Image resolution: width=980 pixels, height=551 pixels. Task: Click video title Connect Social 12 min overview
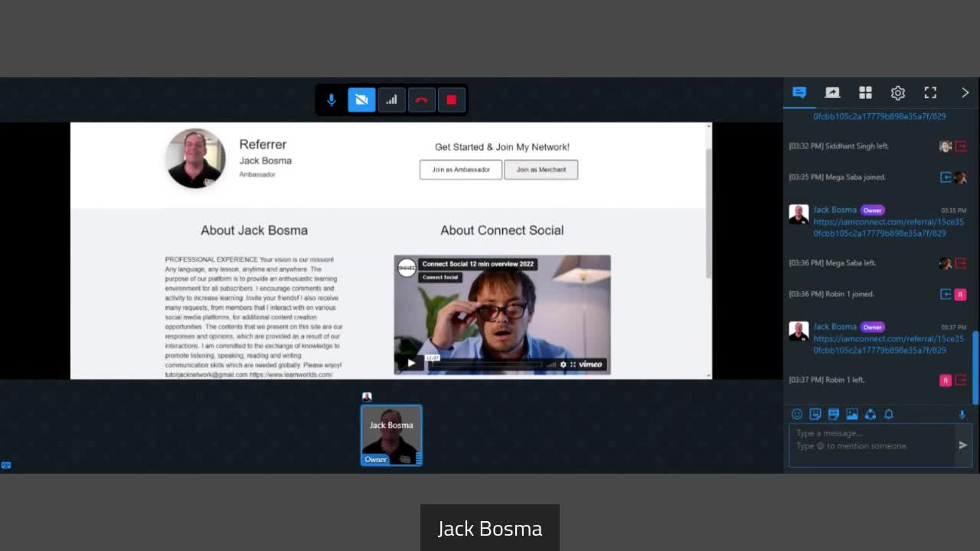click(x=478, y=264)
